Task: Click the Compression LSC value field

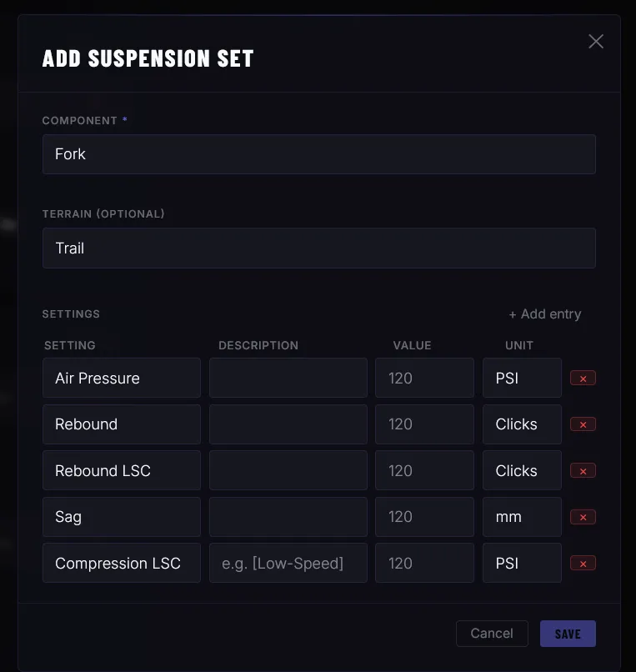Action: pos(423,563)
